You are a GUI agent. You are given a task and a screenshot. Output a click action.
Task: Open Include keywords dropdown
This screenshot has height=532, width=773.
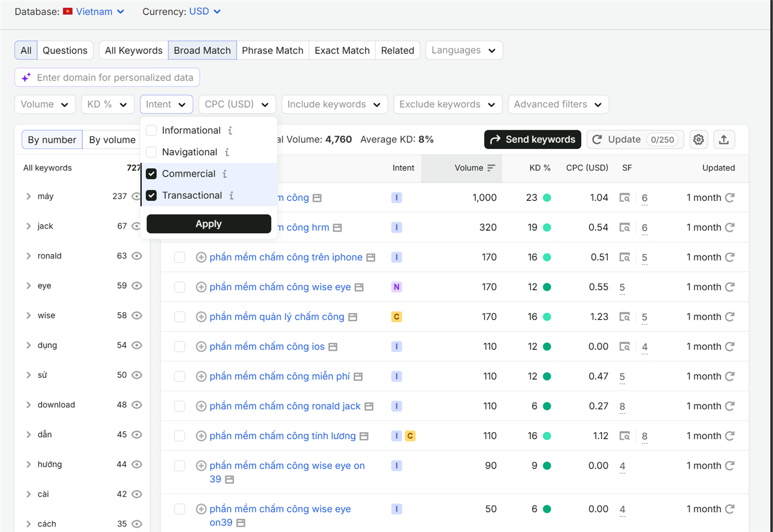click(334, 104)
